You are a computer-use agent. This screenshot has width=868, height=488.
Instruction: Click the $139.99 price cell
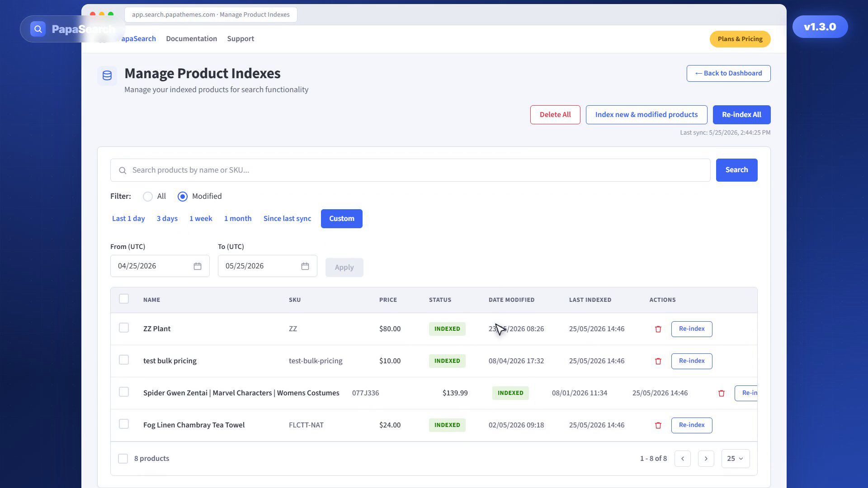(455, 393)
